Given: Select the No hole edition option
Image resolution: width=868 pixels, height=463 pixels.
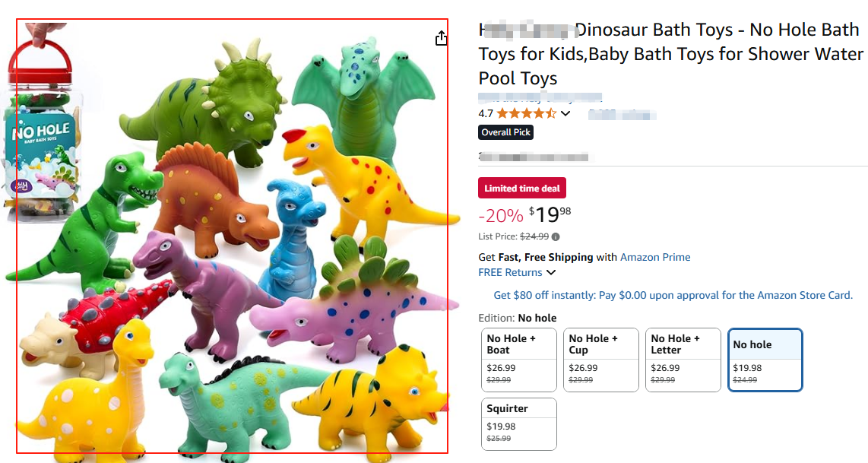Looking at the screenshot, I should coord(765,360).
